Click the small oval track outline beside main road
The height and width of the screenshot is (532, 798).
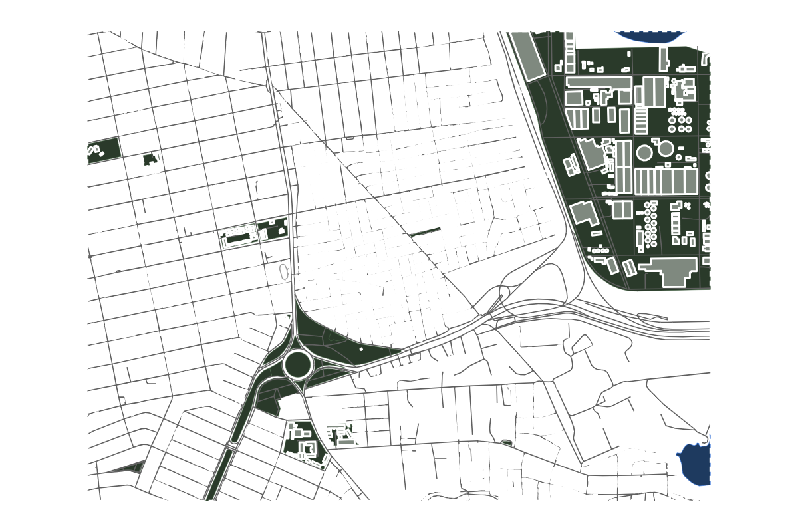[285, 271]
